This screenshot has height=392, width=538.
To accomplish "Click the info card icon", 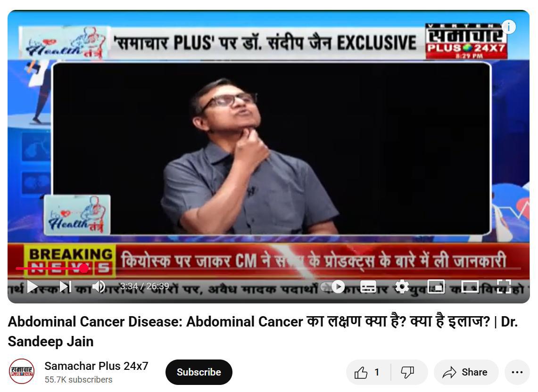I will (x=508, y=27).
